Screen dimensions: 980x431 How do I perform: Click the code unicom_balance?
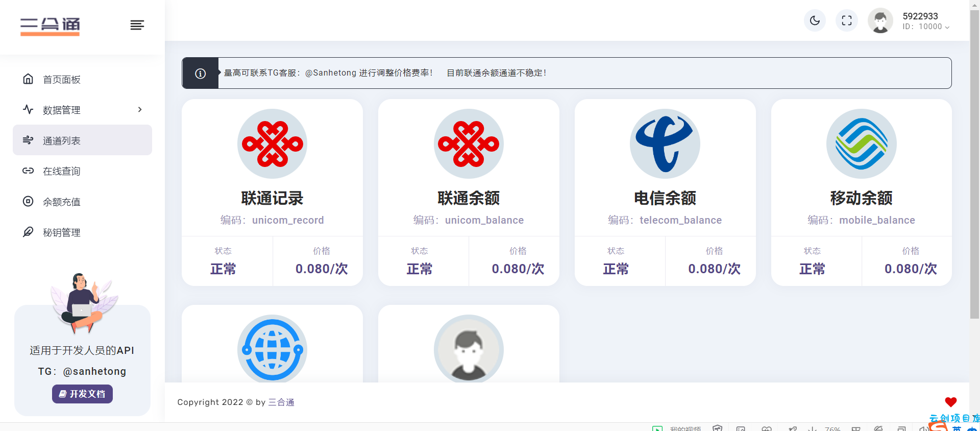484,220
